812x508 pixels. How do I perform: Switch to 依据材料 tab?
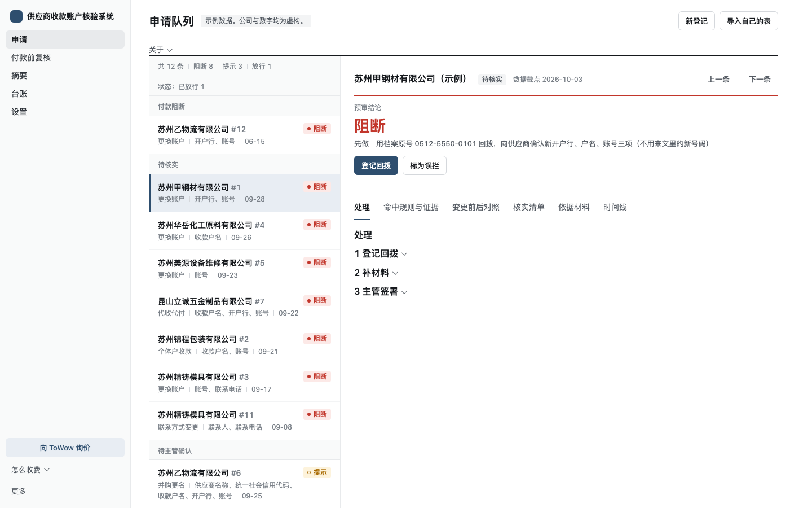574,207
